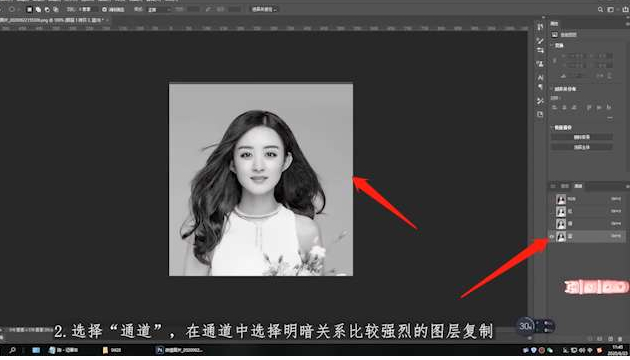
Task: Click Load Channel as Selection icon
Action: click(590, 339)
